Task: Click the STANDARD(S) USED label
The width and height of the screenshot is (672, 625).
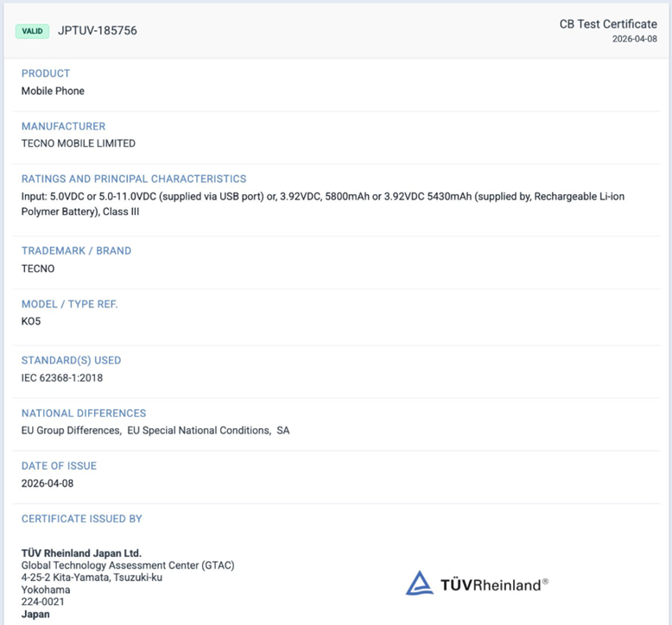Action: (71, 360)
